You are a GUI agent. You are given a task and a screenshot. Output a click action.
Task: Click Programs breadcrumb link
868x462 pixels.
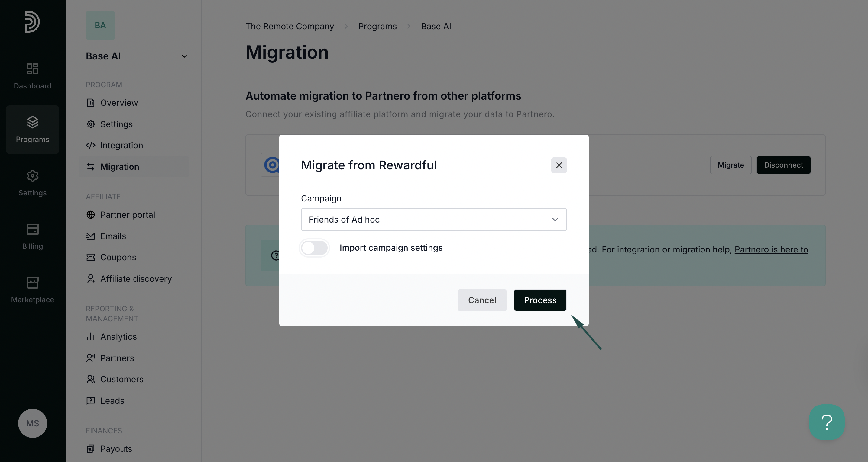(x=377, y=26)
